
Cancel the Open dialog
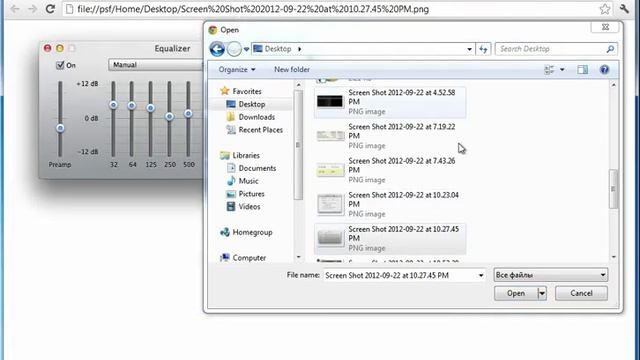[x=581, y=293]
